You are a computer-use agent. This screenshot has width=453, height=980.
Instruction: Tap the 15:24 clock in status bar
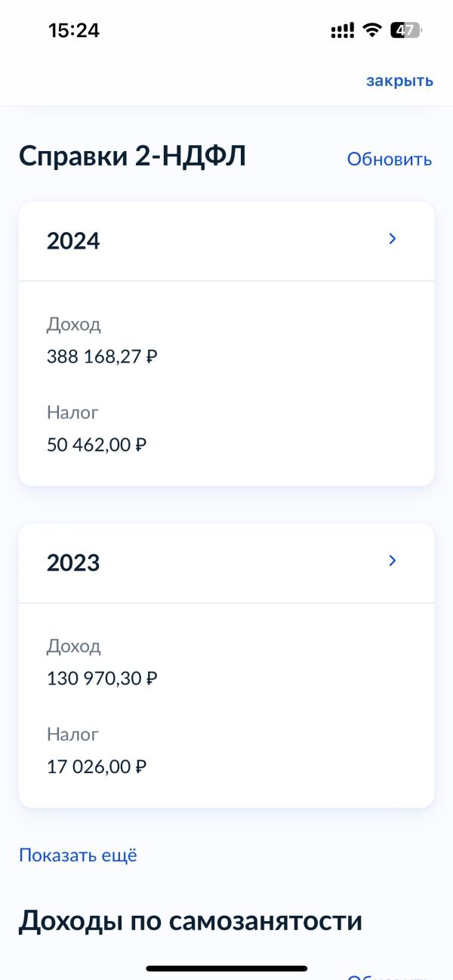point(74,31)
